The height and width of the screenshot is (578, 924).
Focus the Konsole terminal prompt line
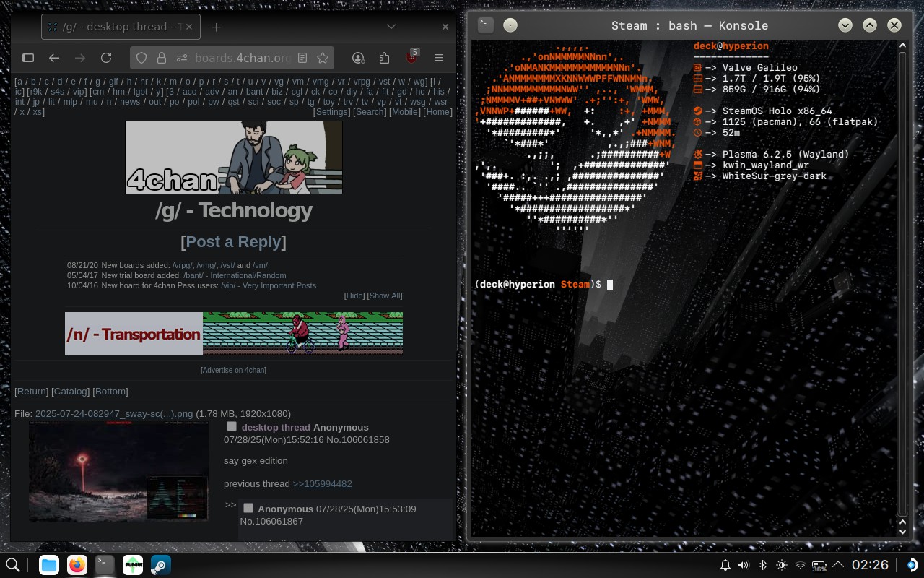click(544, 284)
